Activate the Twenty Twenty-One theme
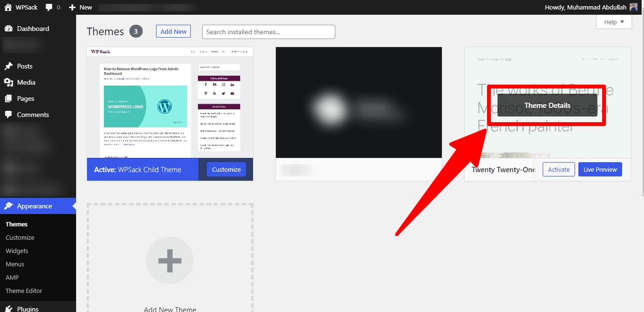The height and width of the screenshot is (312, 644). coord(559,169)
